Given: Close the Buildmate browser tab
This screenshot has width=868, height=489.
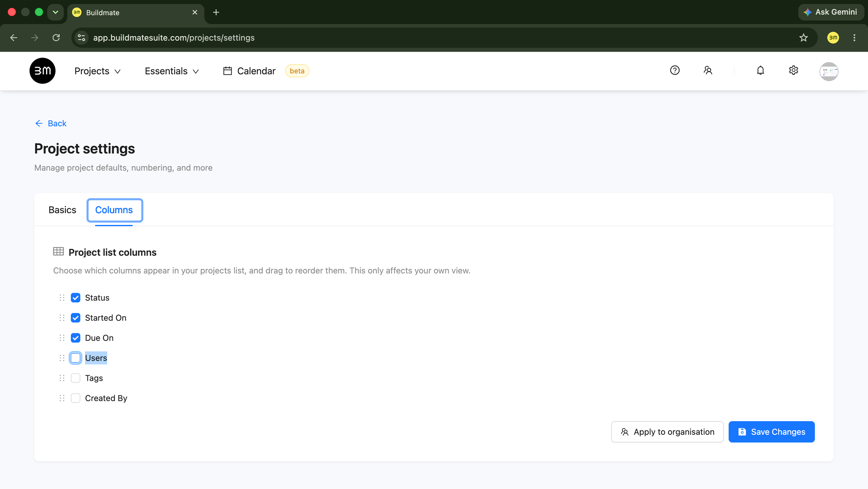Looking at the screenshot, I should coord(195,12).
